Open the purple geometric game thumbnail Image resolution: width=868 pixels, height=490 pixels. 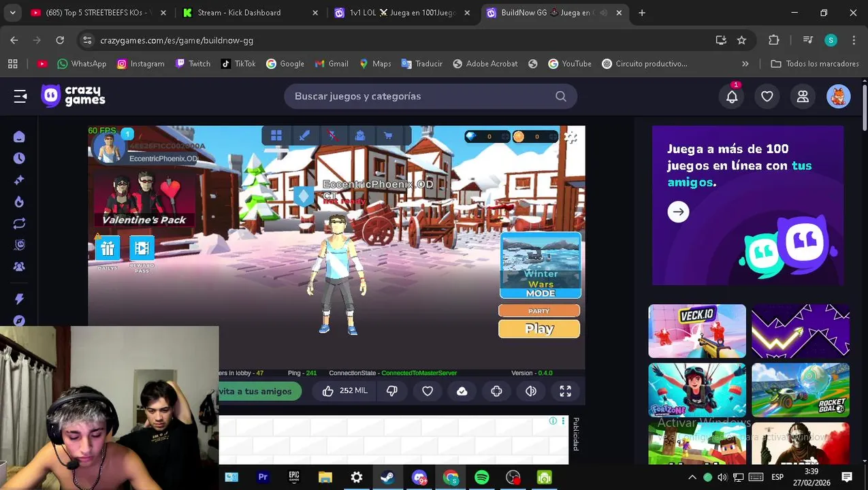(801, 331)
